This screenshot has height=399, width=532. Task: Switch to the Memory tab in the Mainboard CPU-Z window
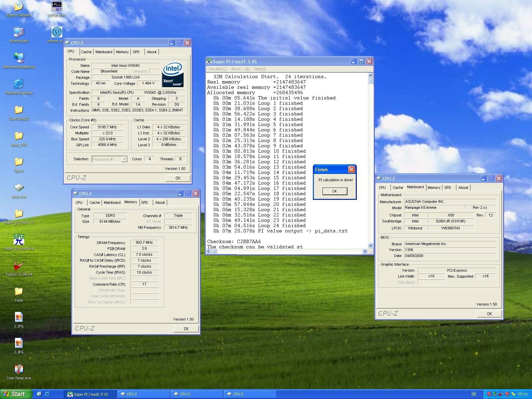(434, 188)
